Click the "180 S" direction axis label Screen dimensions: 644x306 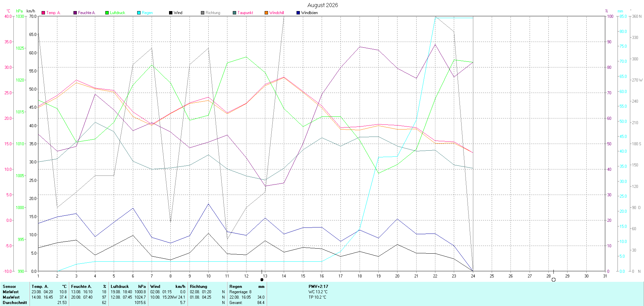point(637,144)
